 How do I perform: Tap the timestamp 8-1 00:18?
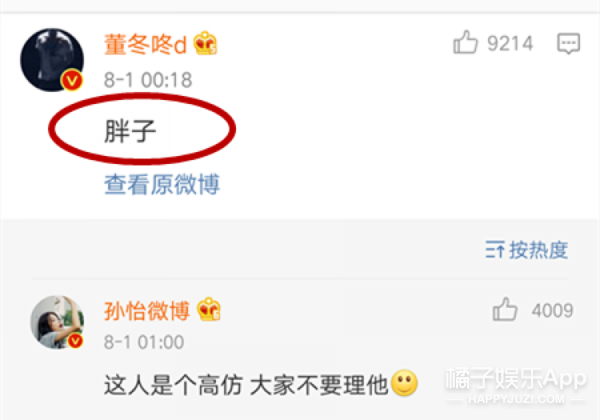click(148, 80)
